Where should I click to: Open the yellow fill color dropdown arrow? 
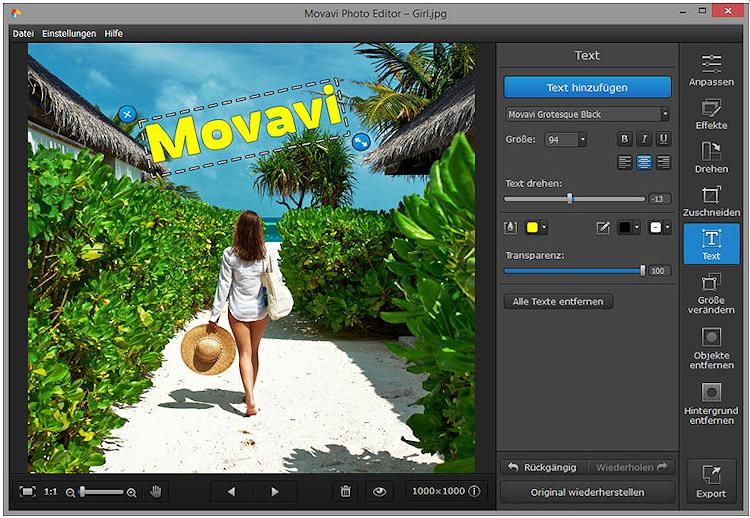544,228
